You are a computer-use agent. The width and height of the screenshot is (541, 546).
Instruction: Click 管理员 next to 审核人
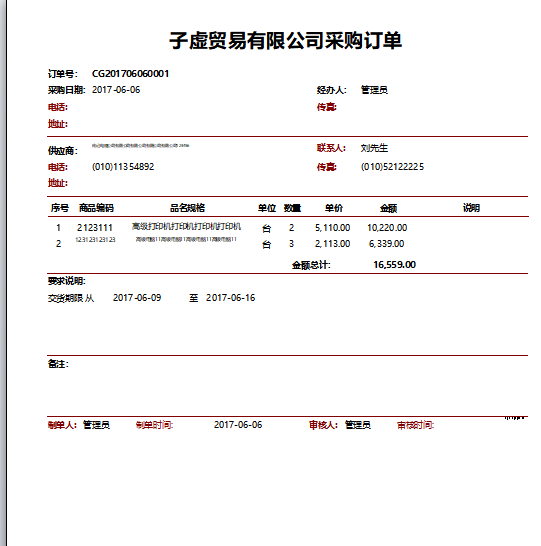coord(358,425)
